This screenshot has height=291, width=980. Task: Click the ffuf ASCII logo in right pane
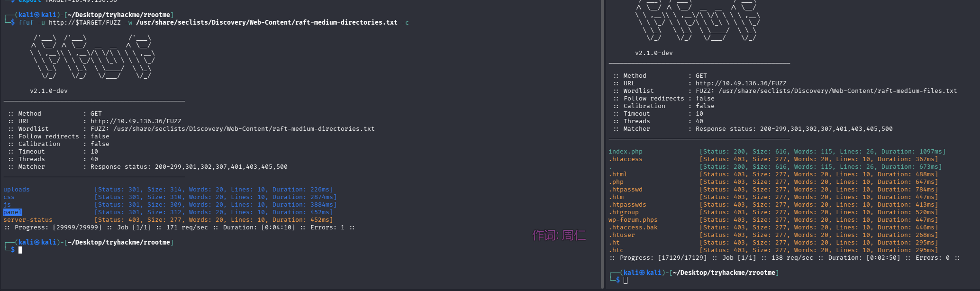point(698,21)
